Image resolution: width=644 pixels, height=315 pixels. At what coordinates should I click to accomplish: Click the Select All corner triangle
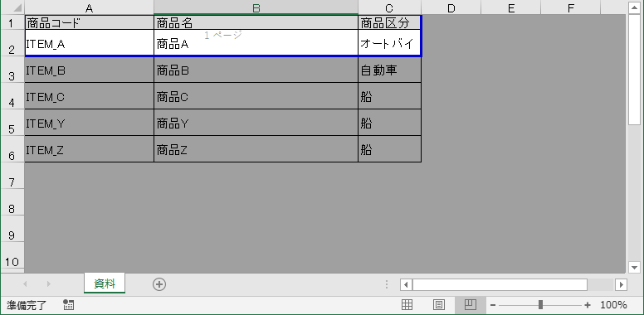click(x=18, y=8)
